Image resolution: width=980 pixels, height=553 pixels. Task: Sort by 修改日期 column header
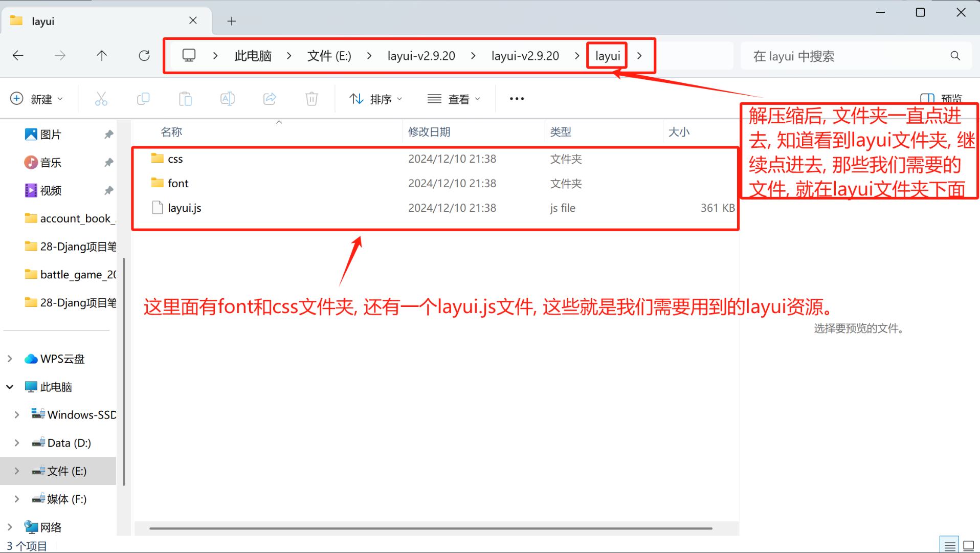(x=429, y=132)
